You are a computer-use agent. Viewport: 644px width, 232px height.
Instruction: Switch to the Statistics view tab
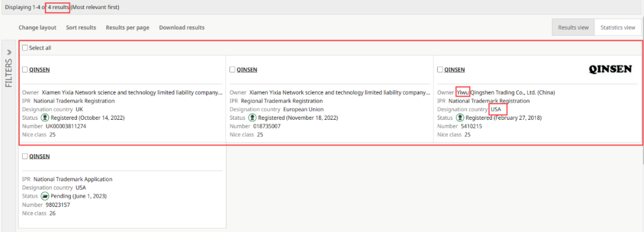coord(618,27)
